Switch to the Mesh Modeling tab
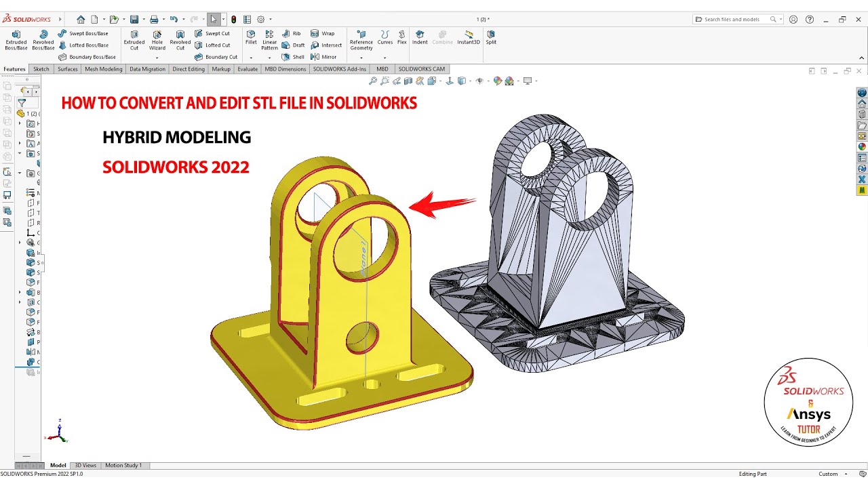The height and width of the screenshot is (488, 868). [104, 69]
